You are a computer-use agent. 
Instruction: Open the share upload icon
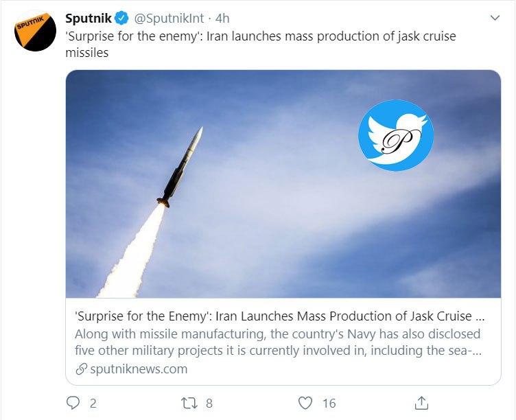422,403
